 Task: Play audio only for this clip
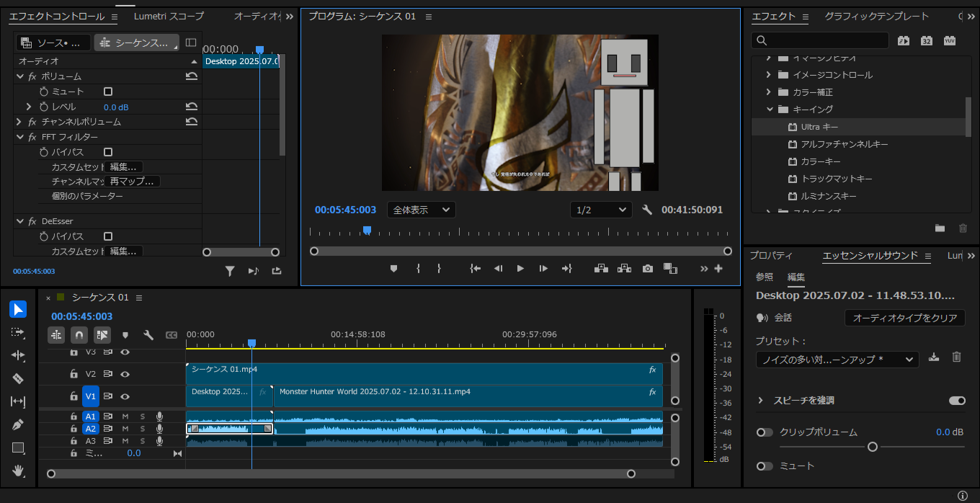(x=253, y=271)
